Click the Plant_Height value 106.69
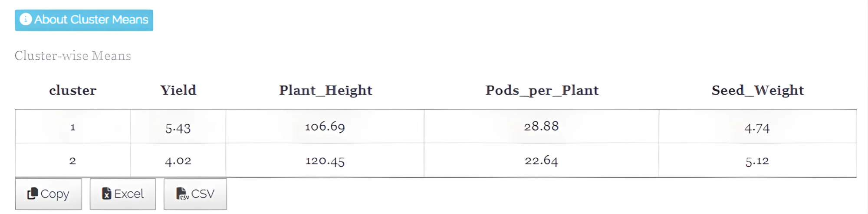Screen dimensions: 868x214 325,127
